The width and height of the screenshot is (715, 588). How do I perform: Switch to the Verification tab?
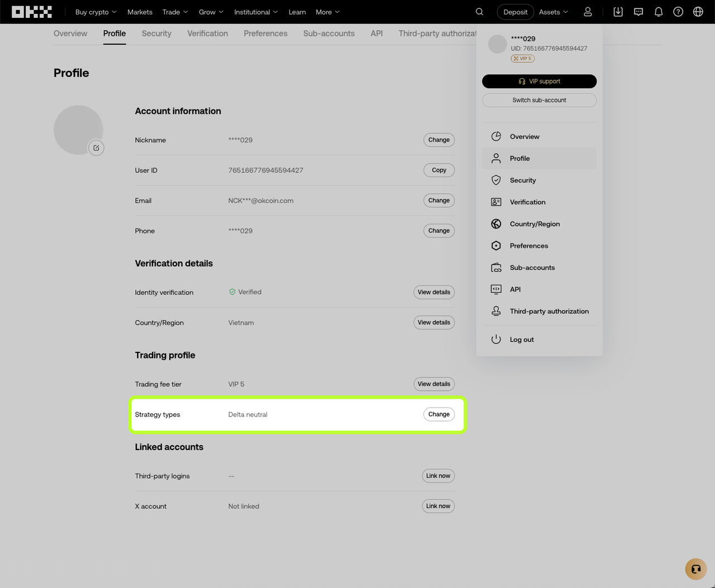[x=207, y=34]
